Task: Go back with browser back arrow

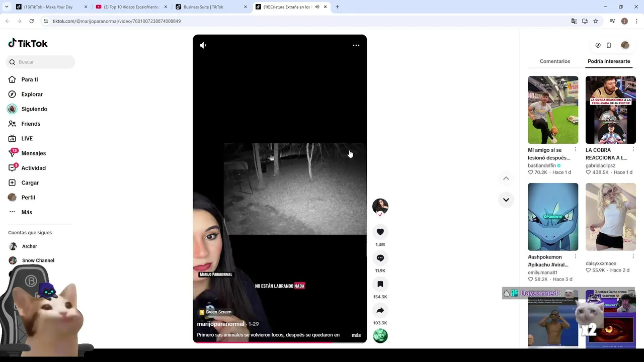Action: click(x=8, y=21)
